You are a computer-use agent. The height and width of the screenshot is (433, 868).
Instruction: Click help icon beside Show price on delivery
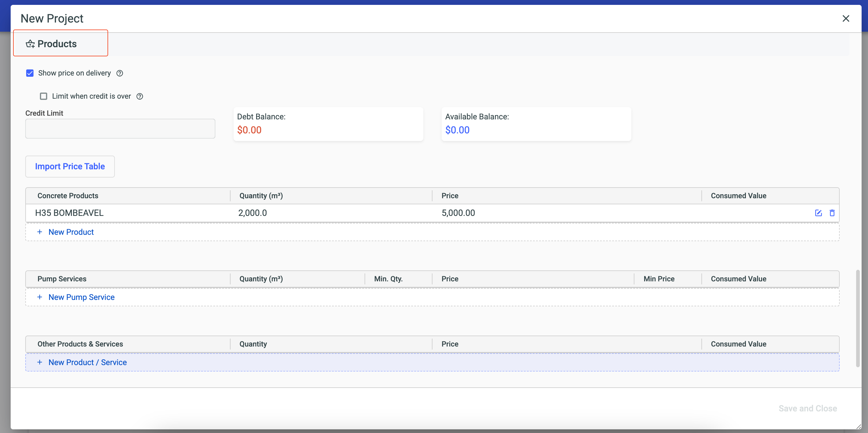click(x=120, y=73)
